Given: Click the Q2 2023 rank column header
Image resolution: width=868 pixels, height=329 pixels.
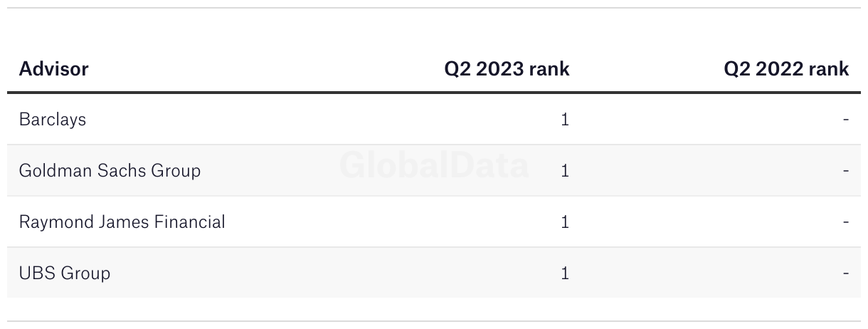Looking at the screenshot, I should (507, 69).
